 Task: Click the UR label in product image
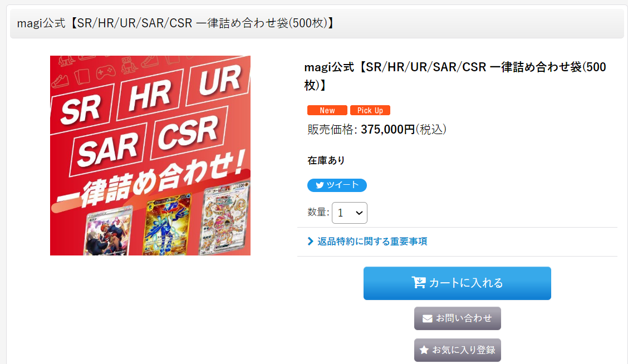[x=219, y=81]
